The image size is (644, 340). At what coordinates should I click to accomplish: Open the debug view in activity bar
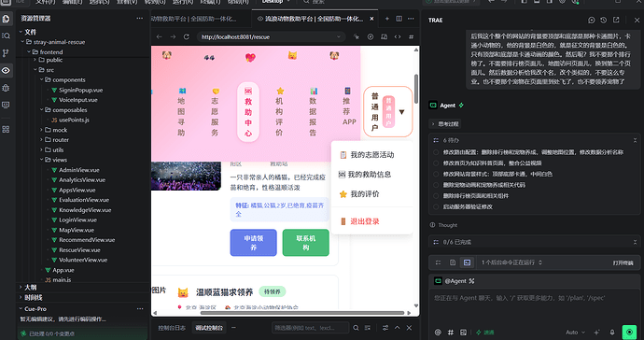point(6,88)
